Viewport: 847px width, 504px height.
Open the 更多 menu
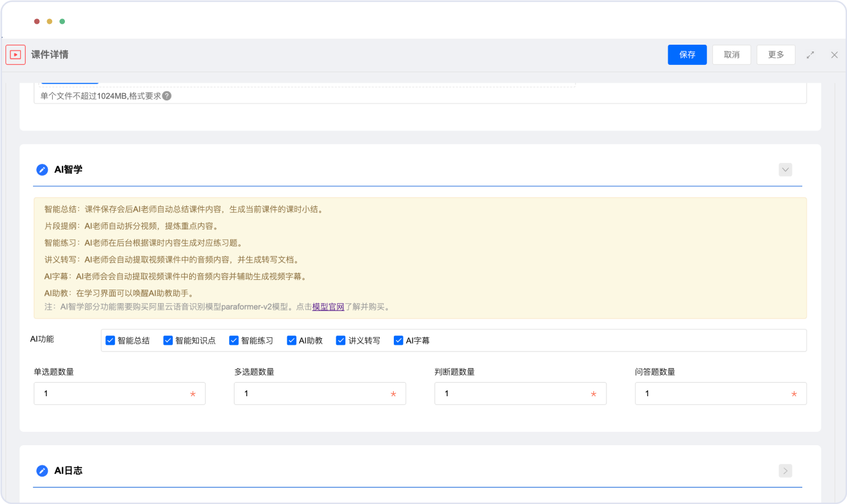tap(775, 55)
